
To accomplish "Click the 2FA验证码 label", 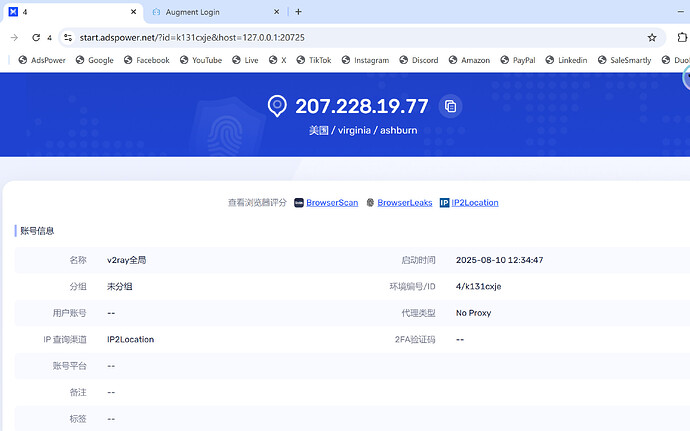I will [x=415, y=339].
